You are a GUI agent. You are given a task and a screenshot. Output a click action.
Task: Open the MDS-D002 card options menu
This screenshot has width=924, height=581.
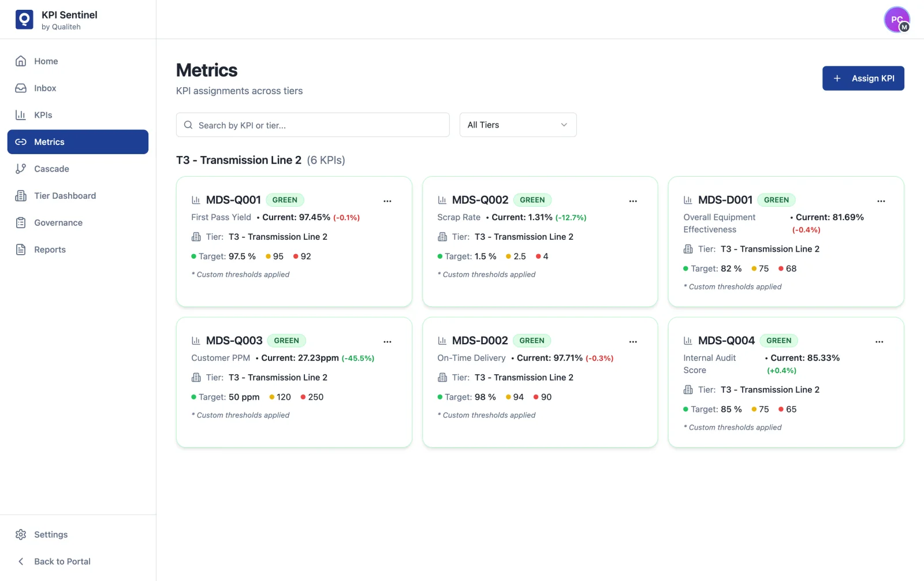tap(633, 342)
